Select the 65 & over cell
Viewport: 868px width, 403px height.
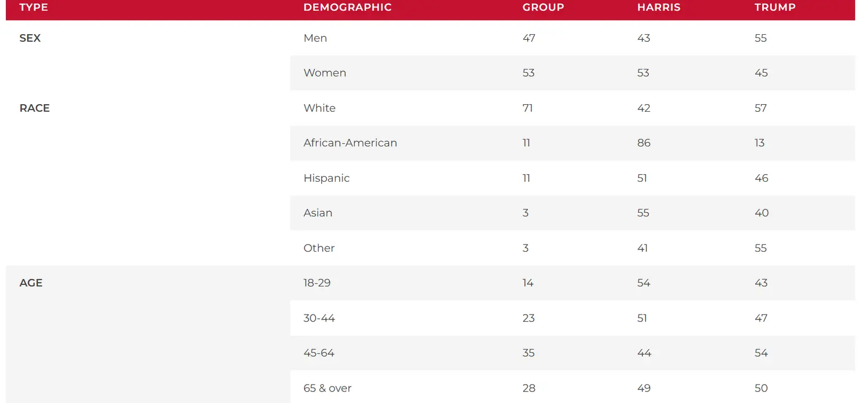pos(327,388)
